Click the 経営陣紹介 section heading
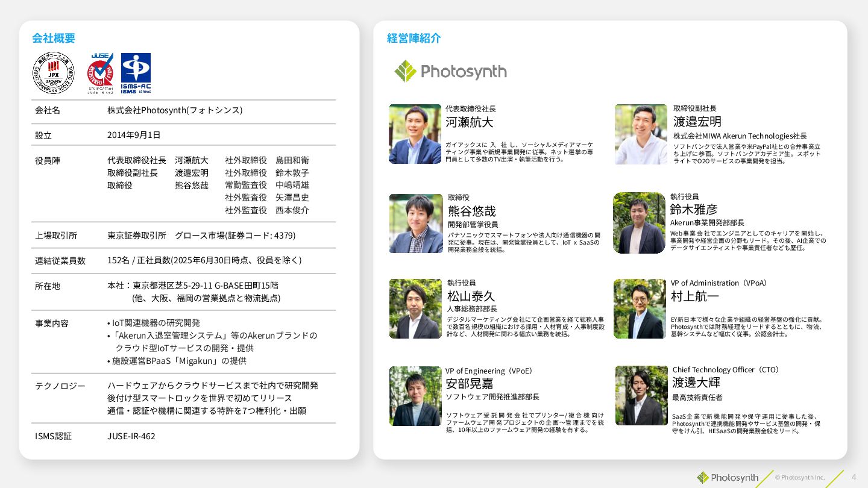 tap(414, 38)
